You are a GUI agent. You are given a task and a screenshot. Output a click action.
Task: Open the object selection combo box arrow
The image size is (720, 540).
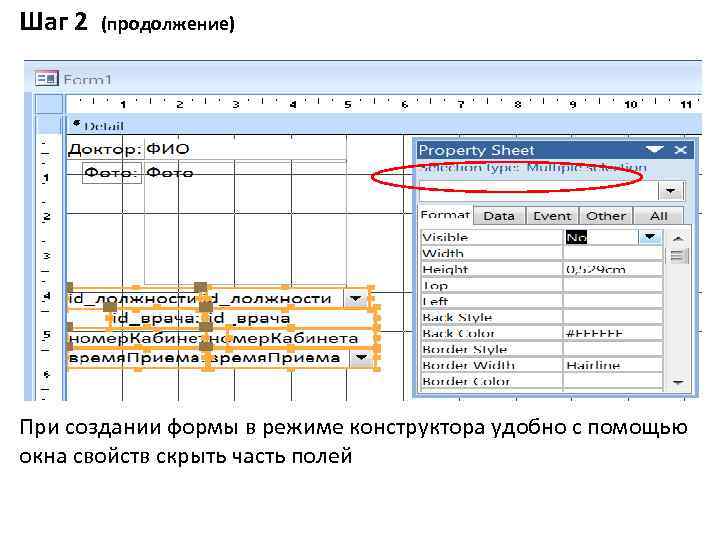(671, 191)
